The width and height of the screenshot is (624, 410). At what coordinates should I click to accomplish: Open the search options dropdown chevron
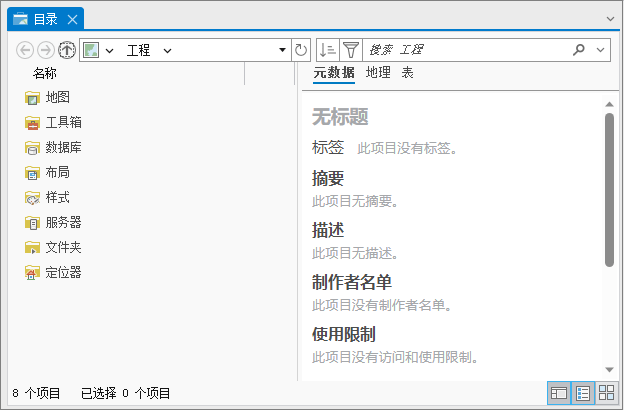[x=600, y=50]
